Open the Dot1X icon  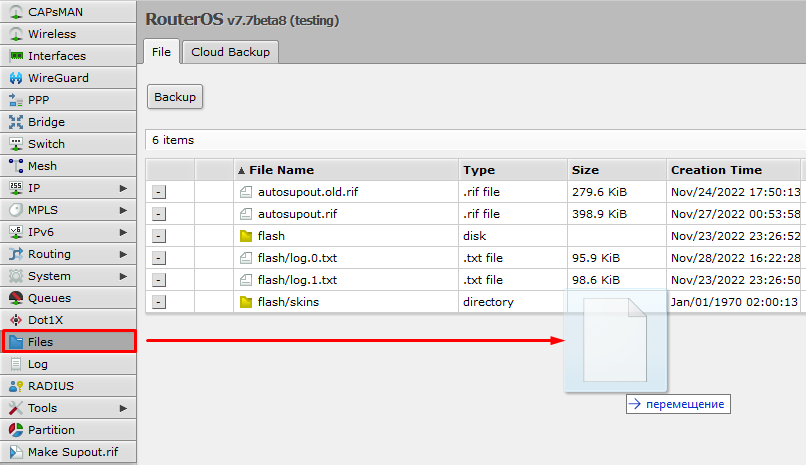[x=16, y=320]
